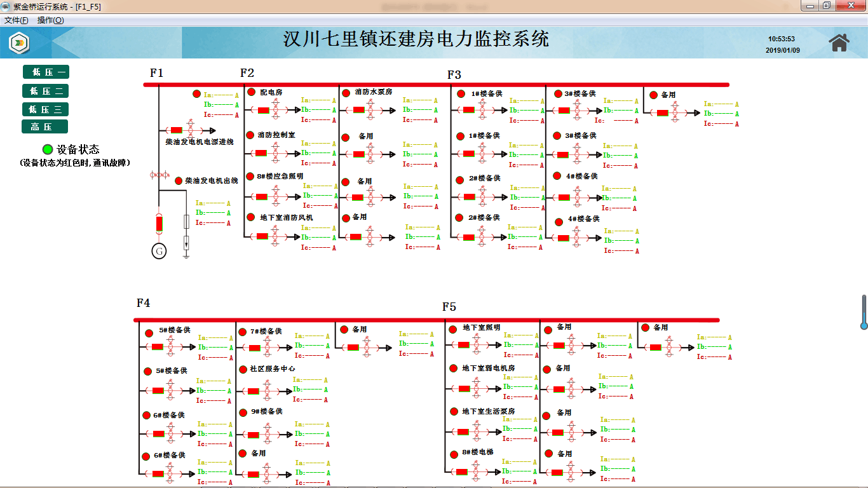
Task: Click the red status indicator beside 配电房
Action: coord(251,92)
